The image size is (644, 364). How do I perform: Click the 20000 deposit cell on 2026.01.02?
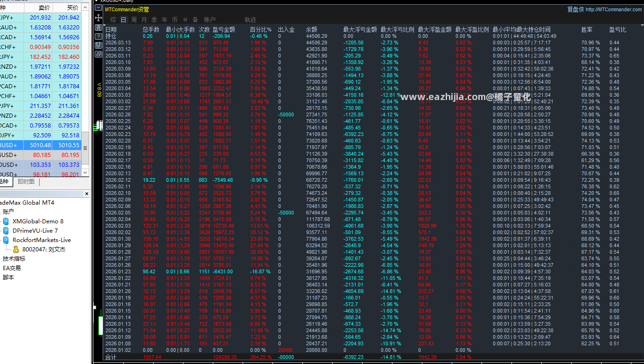[285, 350]
